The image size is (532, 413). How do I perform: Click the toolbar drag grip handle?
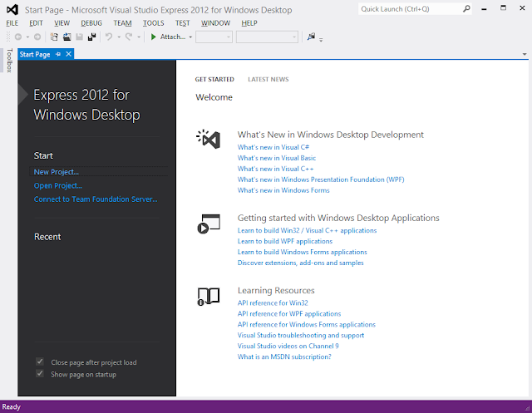click(x=8, y=37)
